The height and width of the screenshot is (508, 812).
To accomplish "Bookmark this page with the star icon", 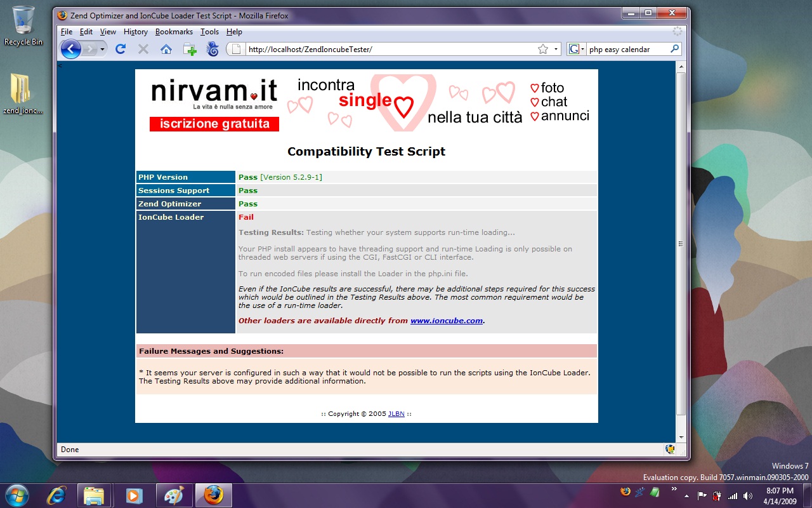I will 543,49.
